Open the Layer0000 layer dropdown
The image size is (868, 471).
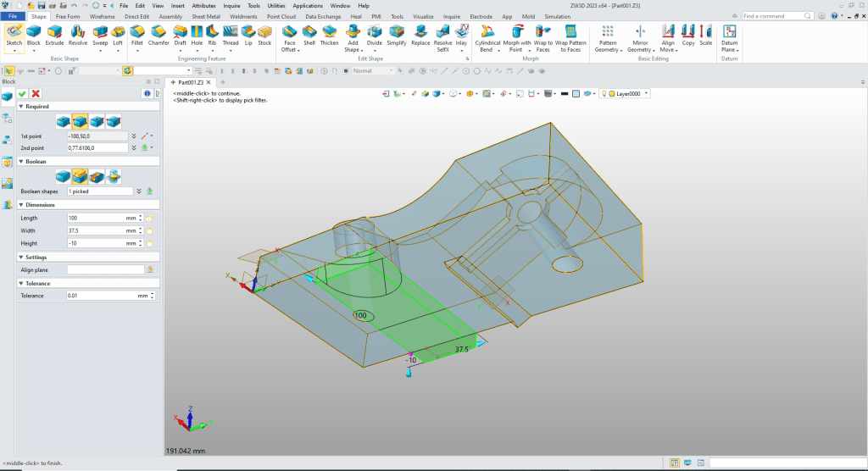(648, 93)
